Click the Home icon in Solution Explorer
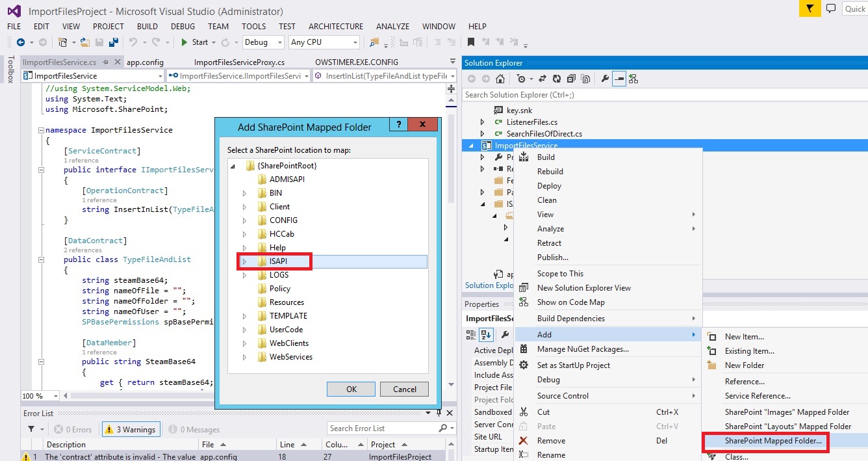868x461 pixels. [500, 79]
